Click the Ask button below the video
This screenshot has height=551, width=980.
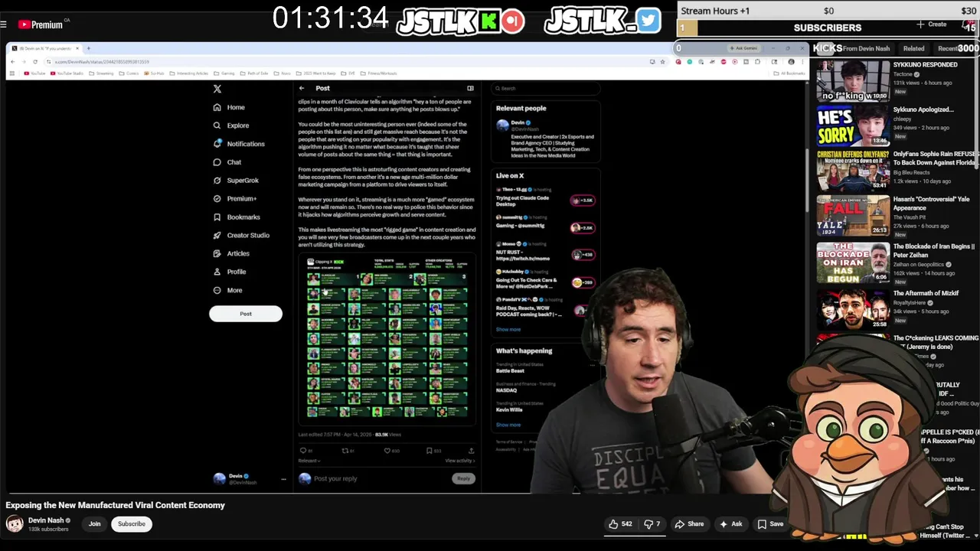coord(730,524)
